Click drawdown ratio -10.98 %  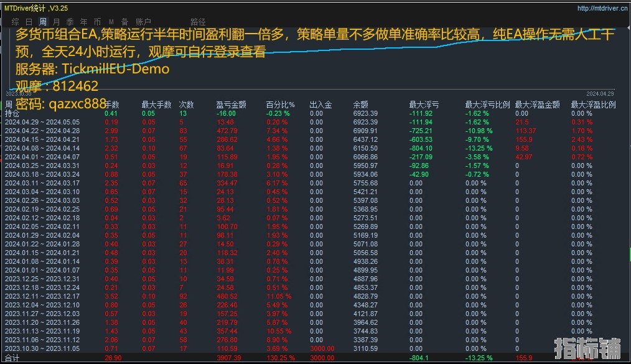point(479,131)
